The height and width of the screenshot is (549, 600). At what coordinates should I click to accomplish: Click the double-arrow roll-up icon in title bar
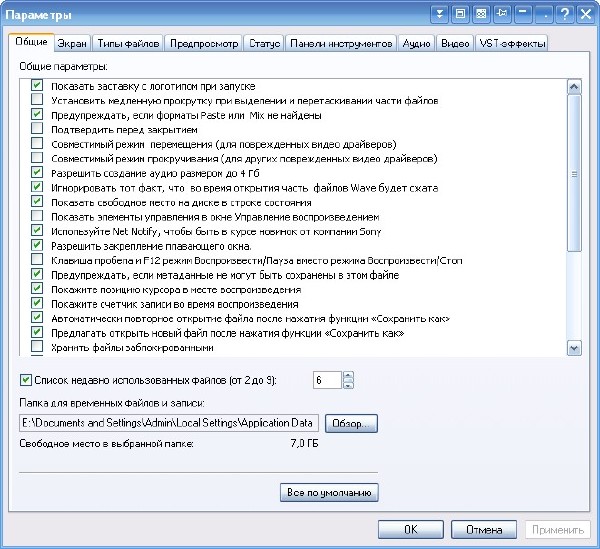click(440, 15)
